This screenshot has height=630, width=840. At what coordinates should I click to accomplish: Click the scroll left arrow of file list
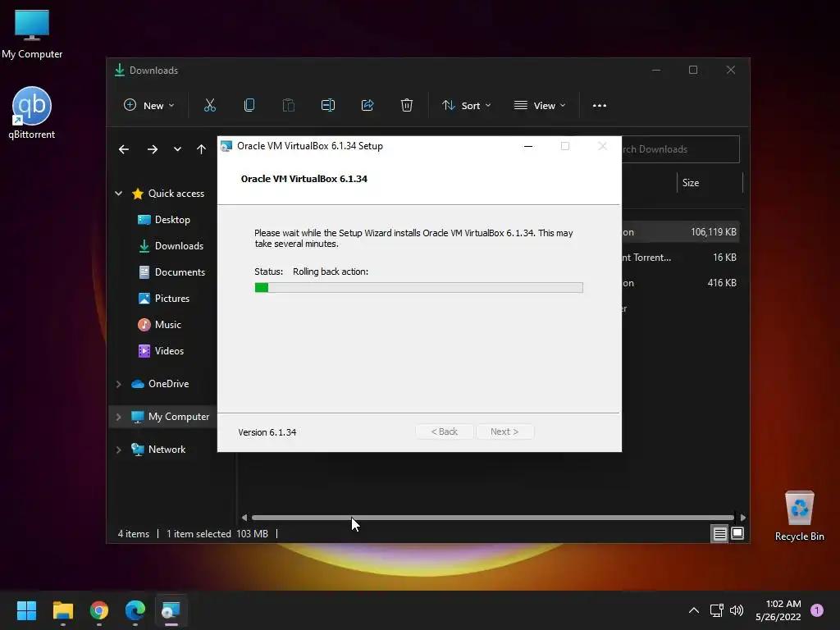tap(244, 518)
